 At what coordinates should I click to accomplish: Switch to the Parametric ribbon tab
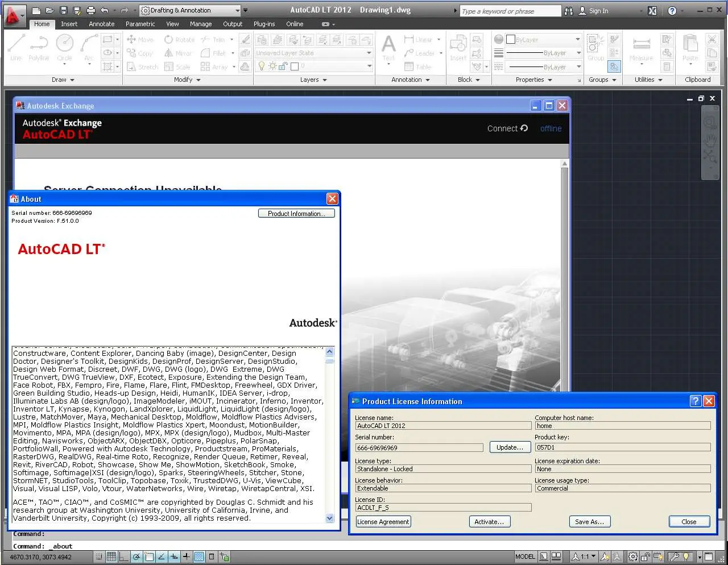click(140, 24)
